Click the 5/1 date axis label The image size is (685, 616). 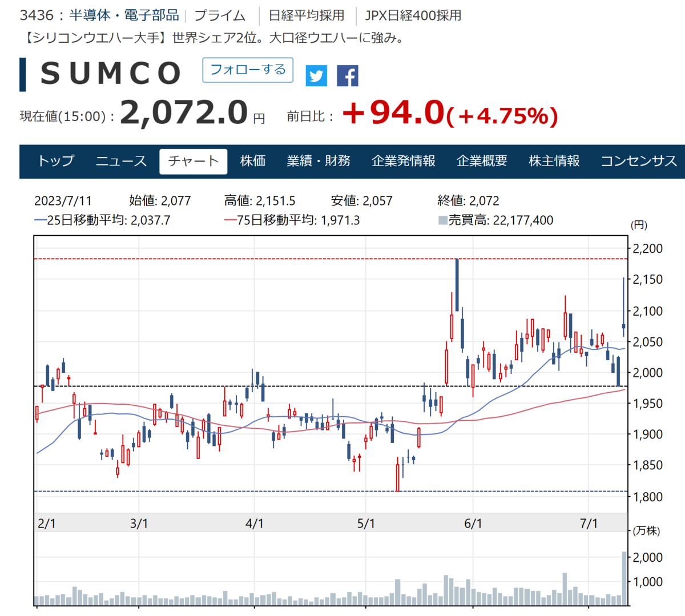tap(366, 524)
